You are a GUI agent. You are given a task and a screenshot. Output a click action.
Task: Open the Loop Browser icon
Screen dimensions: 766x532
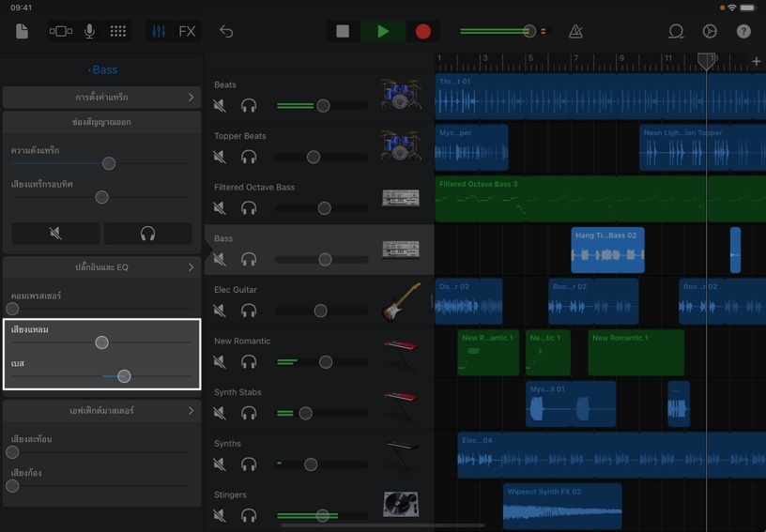675,31
